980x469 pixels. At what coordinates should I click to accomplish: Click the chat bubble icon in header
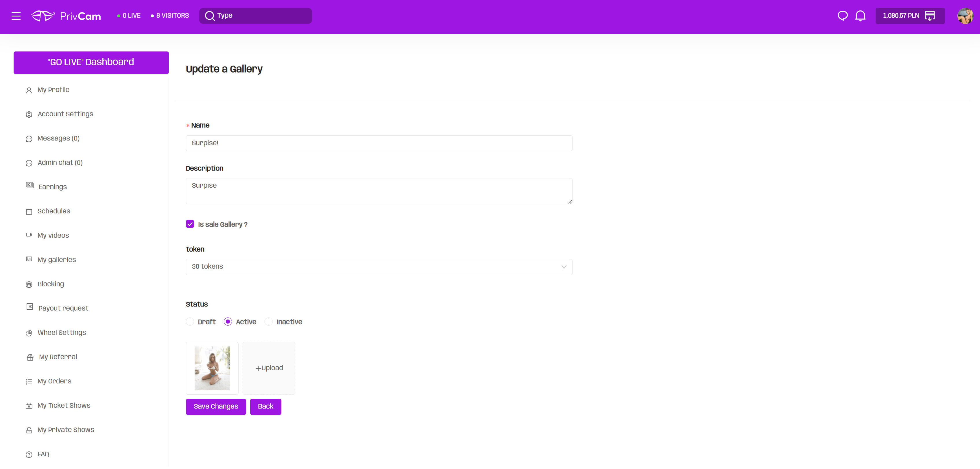pyautogui.click(x=842, y=16)
